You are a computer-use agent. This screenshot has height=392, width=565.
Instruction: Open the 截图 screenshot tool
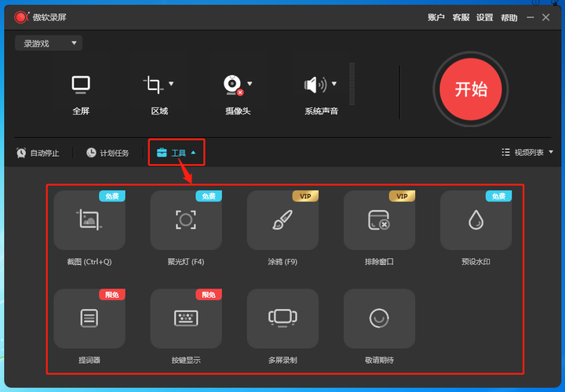[x=89, y=220]
